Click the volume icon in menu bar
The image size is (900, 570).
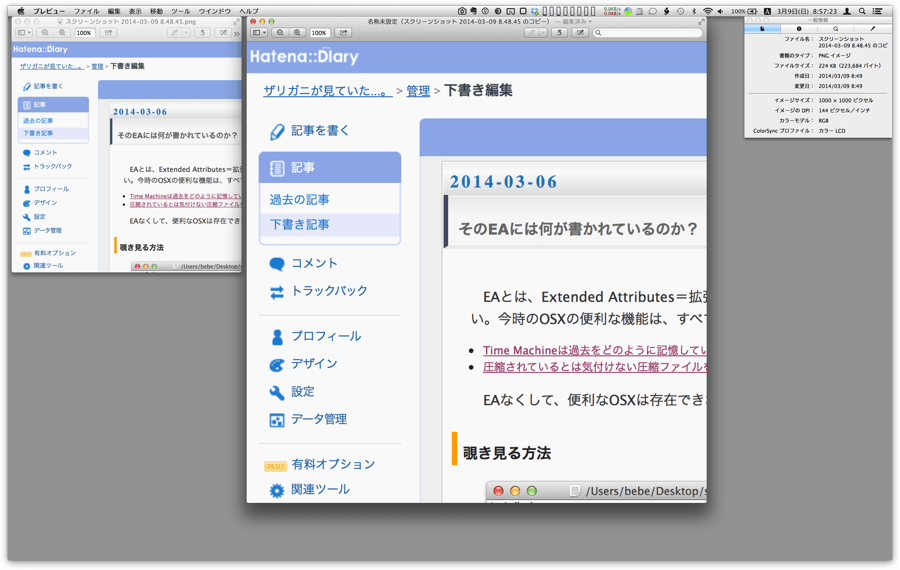coord(720,11)
